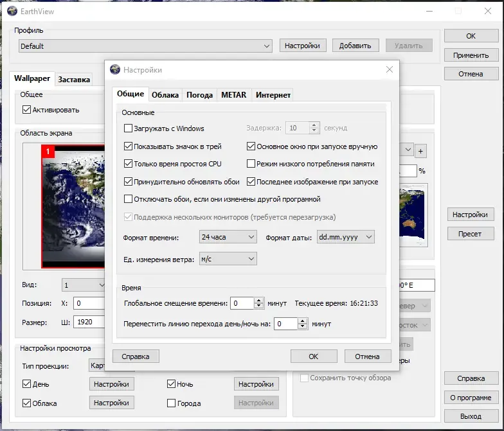Open wind units dropdown м/с
Screen dimensions: 504x431
click(x=228, y=259)
